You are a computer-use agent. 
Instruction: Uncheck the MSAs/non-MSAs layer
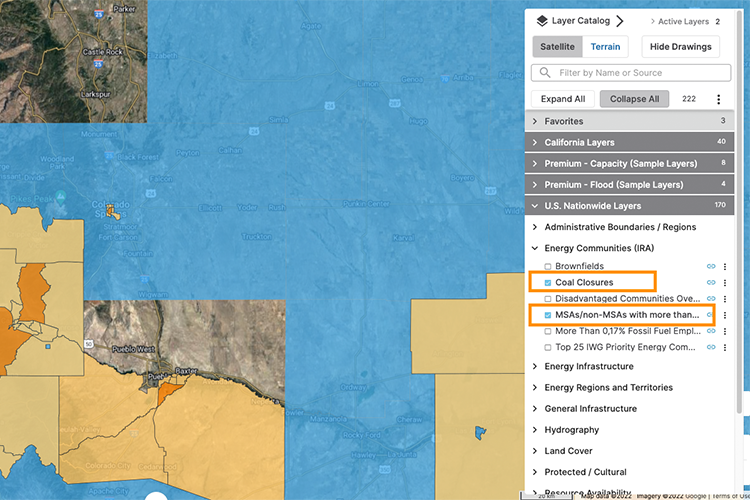(548, 315)
